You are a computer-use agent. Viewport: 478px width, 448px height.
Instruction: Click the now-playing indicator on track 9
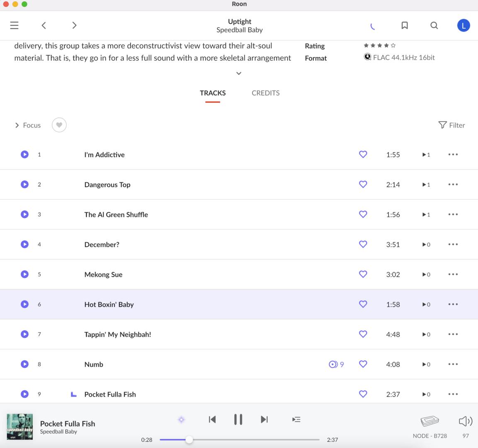click(x=73, y=394)
